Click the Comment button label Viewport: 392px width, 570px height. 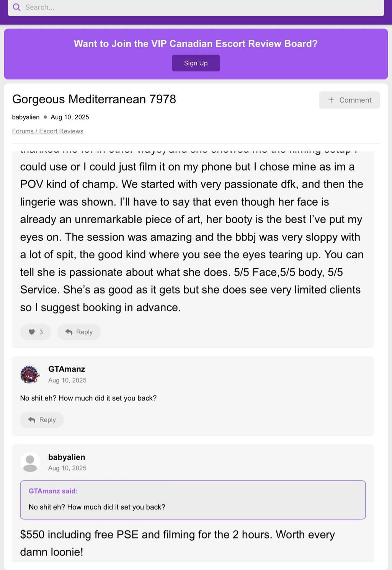[355, 100]
